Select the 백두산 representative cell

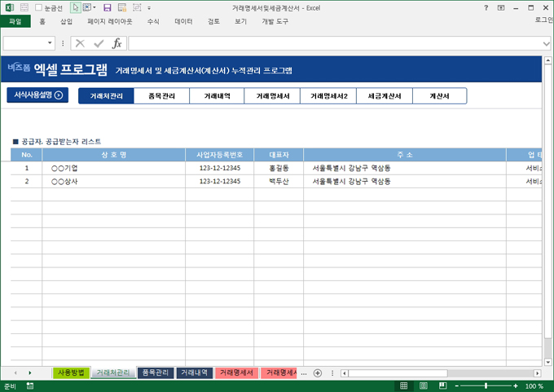pyautogui.click(x=279, y=182)
